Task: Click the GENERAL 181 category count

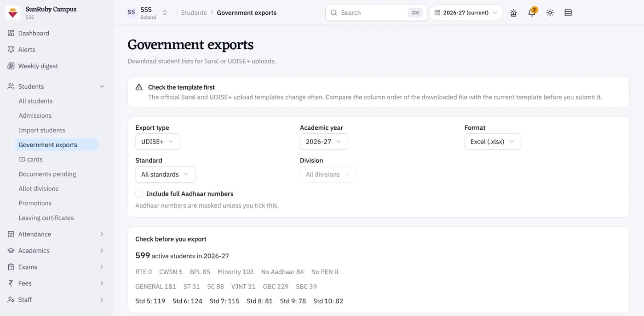Action: [155, 287]
